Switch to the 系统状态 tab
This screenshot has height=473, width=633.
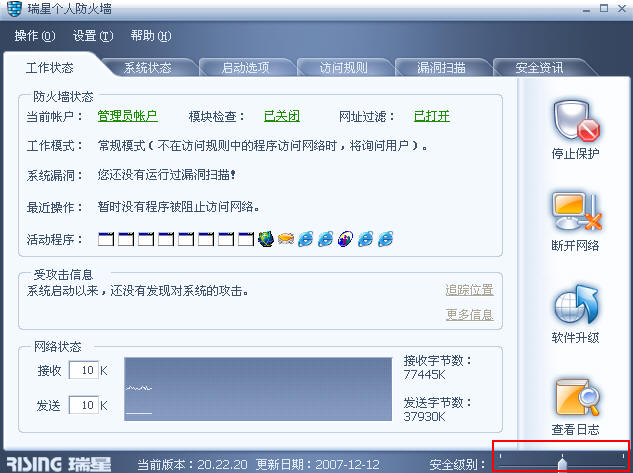click(147, 67)
